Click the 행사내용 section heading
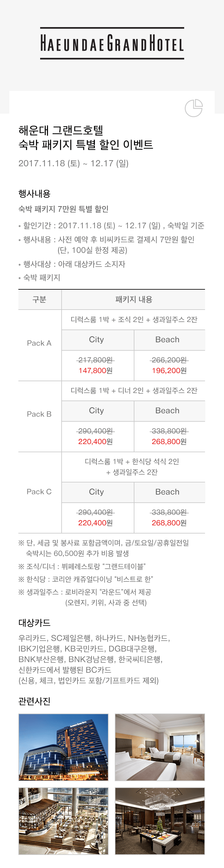 (34, 194)
